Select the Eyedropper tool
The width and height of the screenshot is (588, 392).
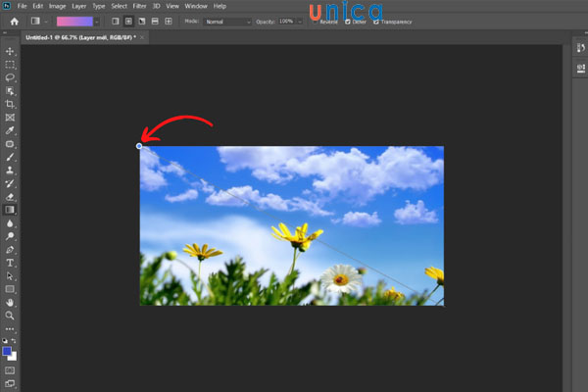10,130
